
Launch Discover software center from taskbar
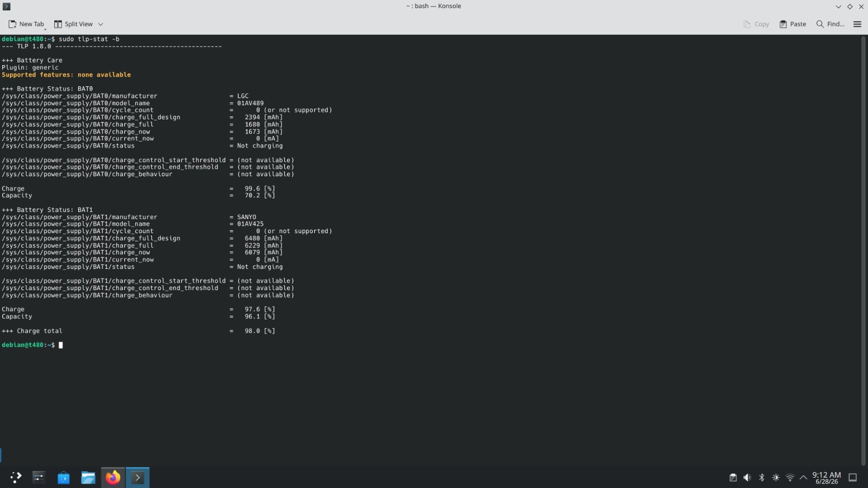coord(63,477)
